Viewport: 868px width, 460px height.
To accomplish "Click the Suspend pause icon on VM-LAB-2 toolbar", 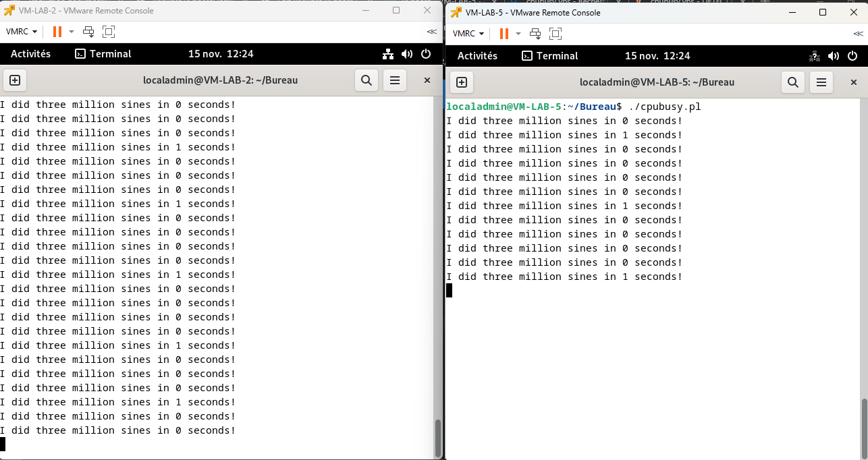I will [x=57, y=32].
